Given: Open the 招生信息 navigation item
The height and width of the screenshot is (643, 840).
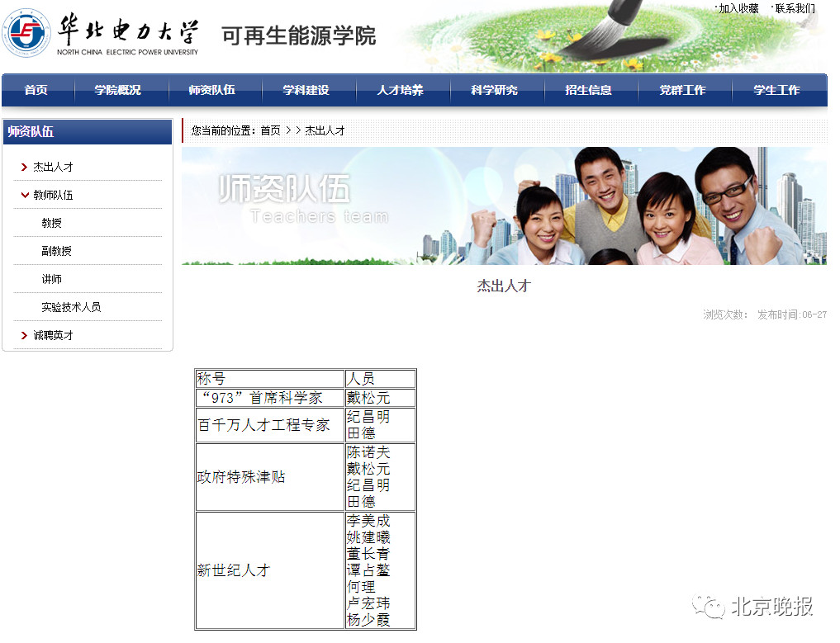Looking at the screenshot, I should (588, 91).
